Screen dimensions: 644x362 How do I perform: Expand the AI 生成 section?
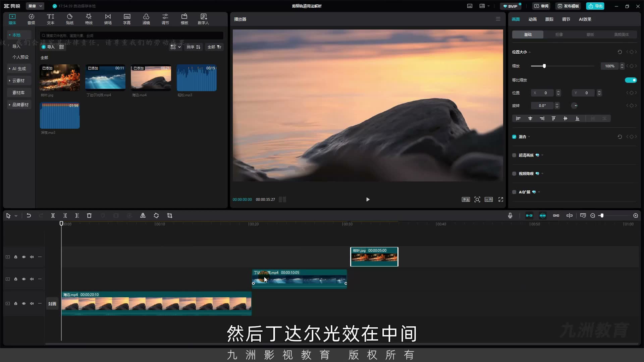point(19,69)
